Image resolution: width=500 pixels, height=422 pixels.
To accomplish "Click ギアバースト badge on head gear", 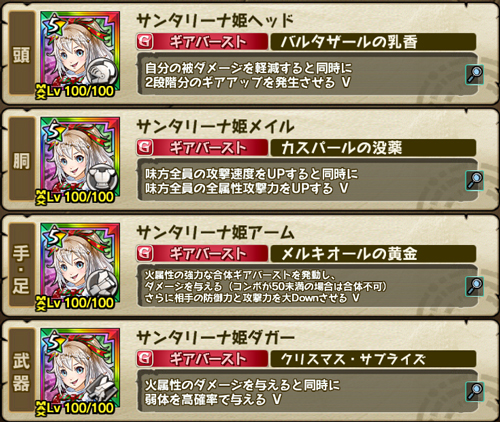I will click(202, 42).
